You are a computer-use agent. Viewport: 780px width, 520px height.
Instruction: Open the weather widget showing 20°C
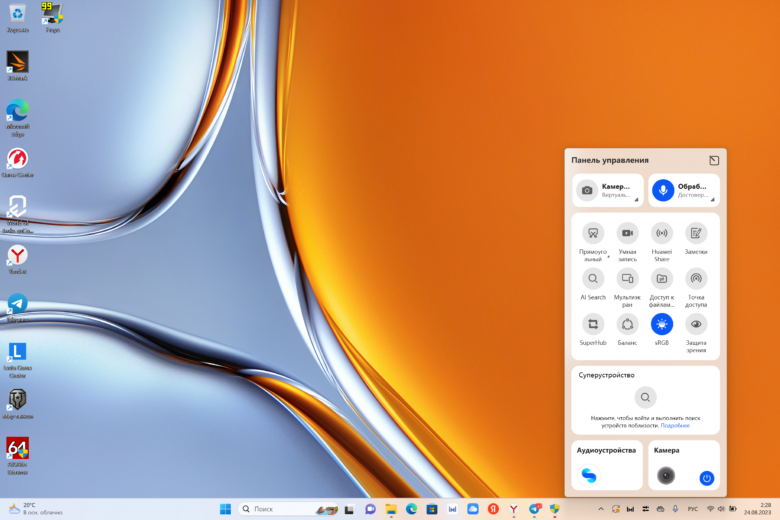pos(35,509)
